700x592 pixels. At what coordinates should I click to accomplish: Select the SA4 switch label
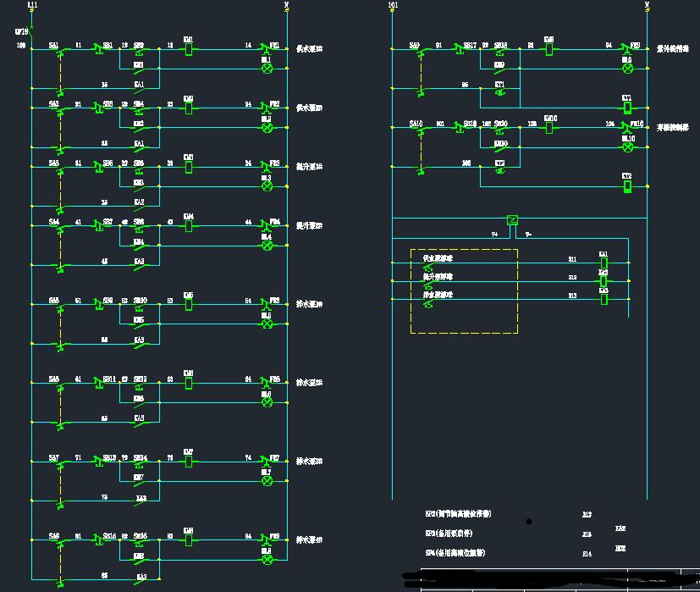pos(53,222)
